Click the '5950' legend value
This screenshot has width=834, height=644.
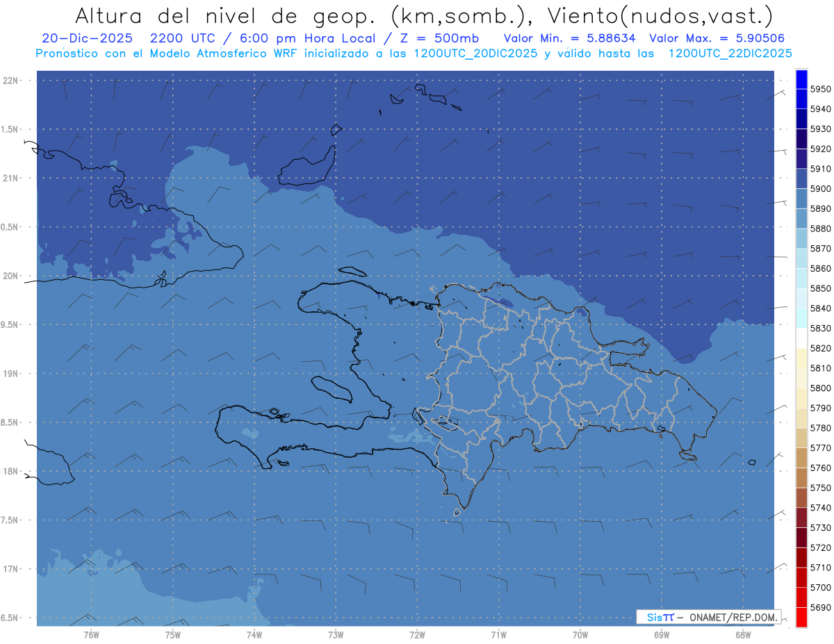coord(821,89)
